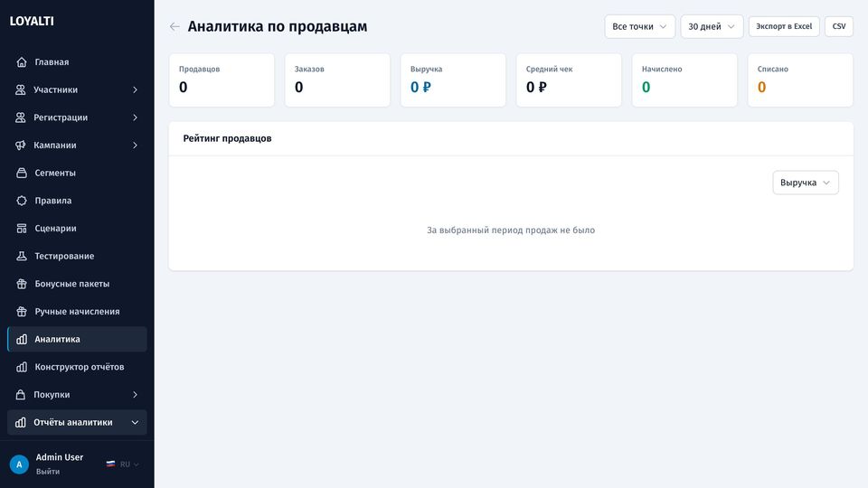This screenshot has width=868, height=488.
Task: Go back using the arrow near the title
Action: pos(175,26)
